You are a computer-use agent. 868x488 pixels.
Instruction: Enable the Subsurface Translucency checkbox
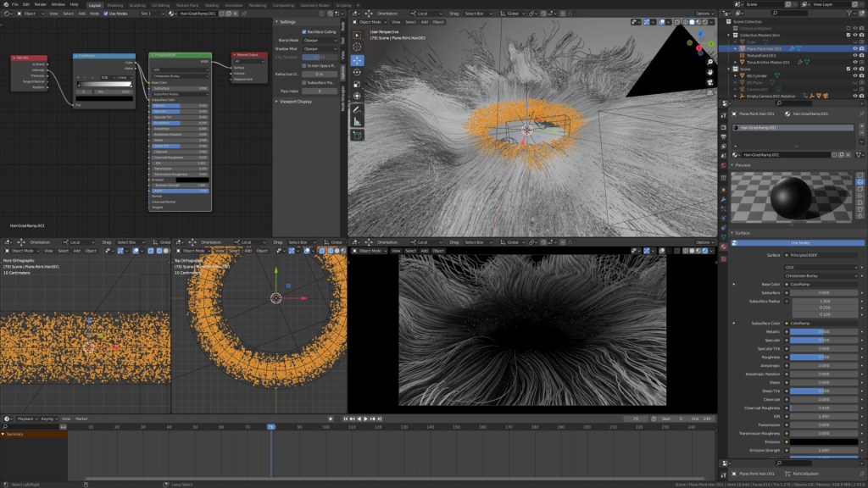pos(303,82)
